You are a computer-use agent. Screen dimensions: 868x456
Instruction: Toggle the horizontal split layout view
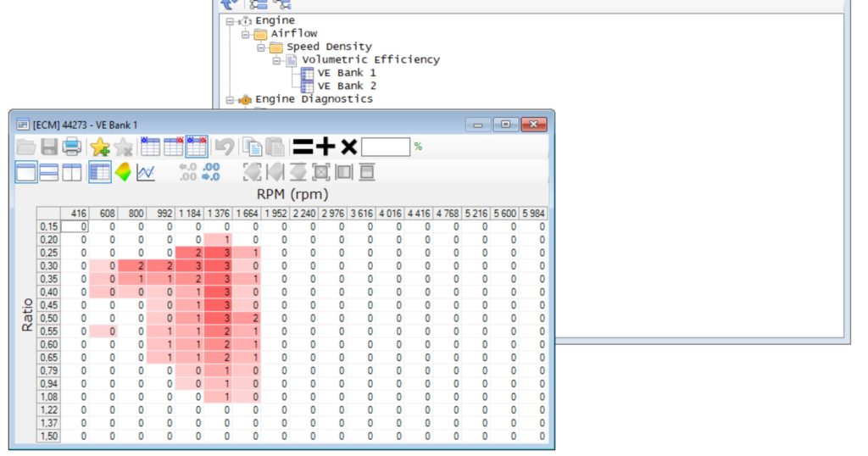(x=49, y=172)
